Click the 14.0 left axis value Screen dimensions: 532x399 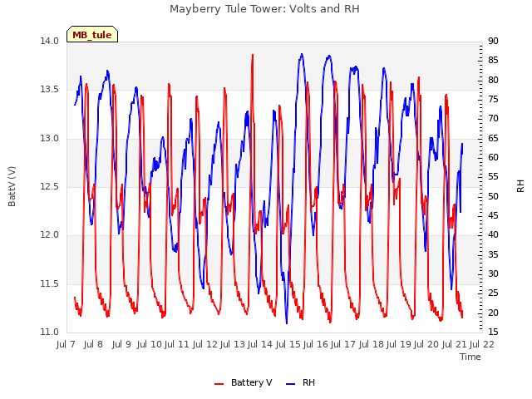point(49,41)
